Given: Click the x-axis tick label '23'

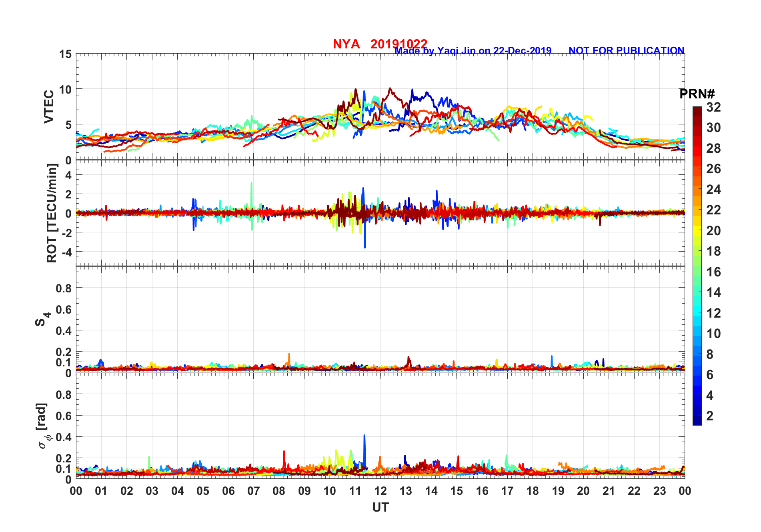Looking at the screenshot, I should 659,491.
